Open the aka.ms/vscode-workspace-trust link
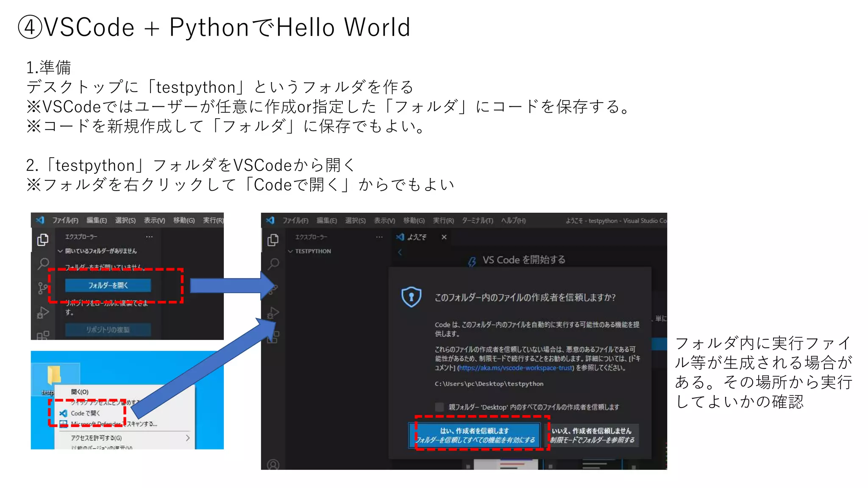868x488 pixels. coord(515,368)
